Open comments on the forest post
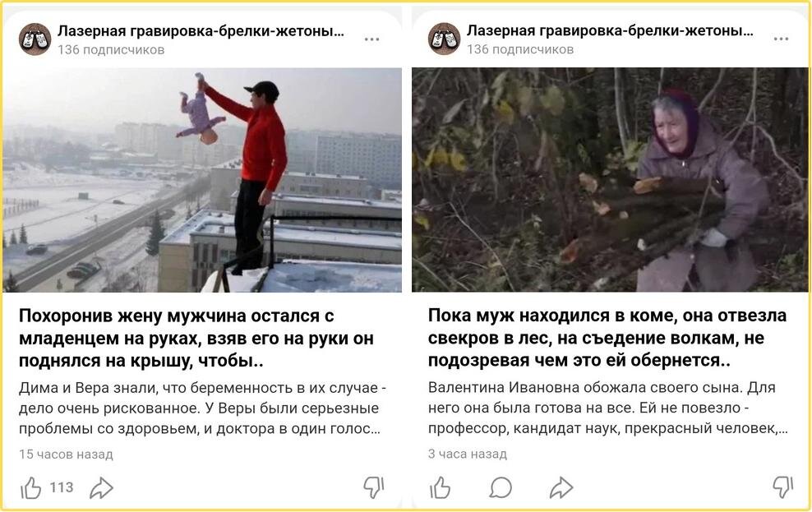 pyautogui.click(x=501, y=487)
